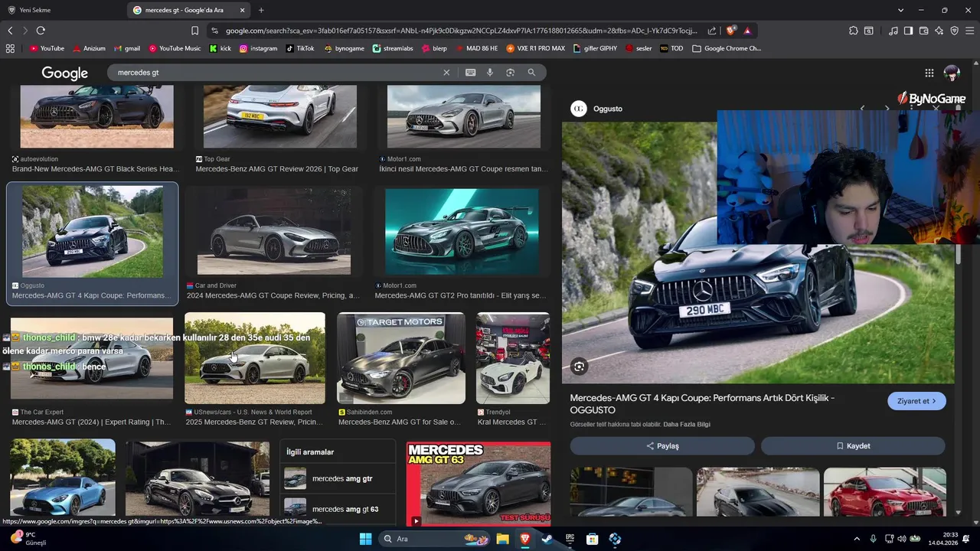Open the streamlabs bookmark
The height and width of the screenshot is (551, 980).
(x=393, y=48)
